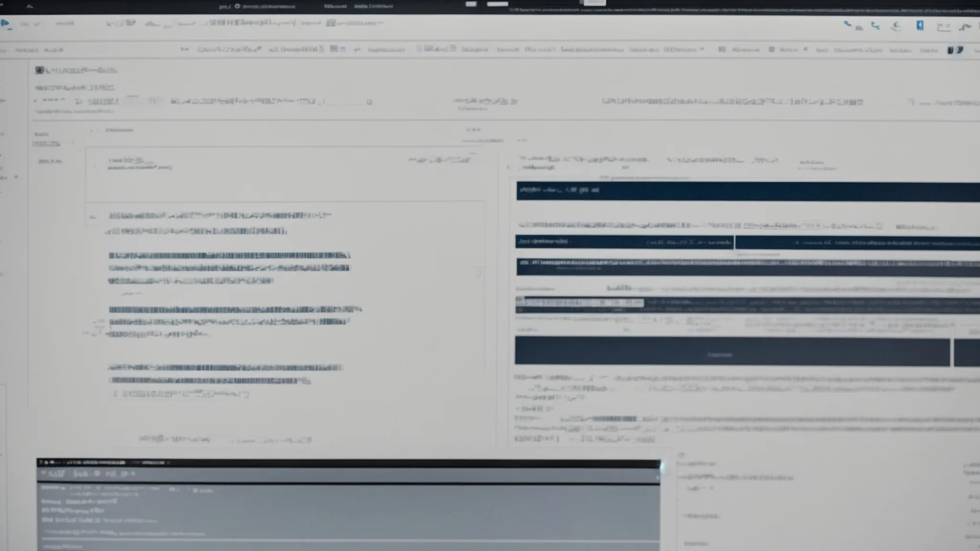Screen dimensions: 980x551
Task: Click the rectangle outline icon right of bookmark icon
Action: tap(943, 27)
